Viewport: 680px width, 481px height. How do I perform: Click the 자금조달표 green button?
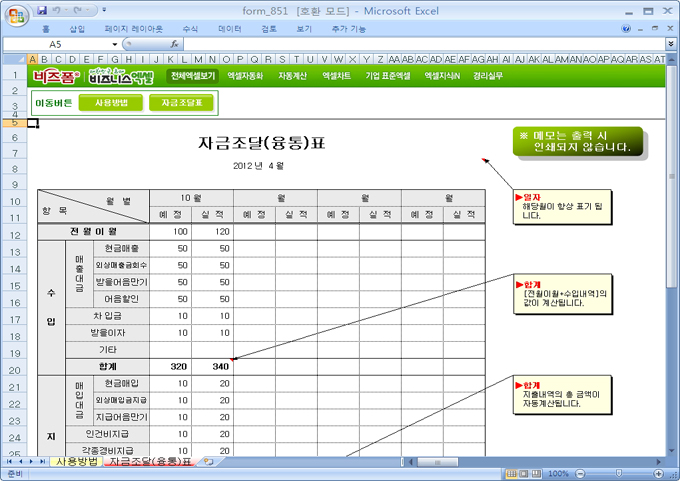181,103
